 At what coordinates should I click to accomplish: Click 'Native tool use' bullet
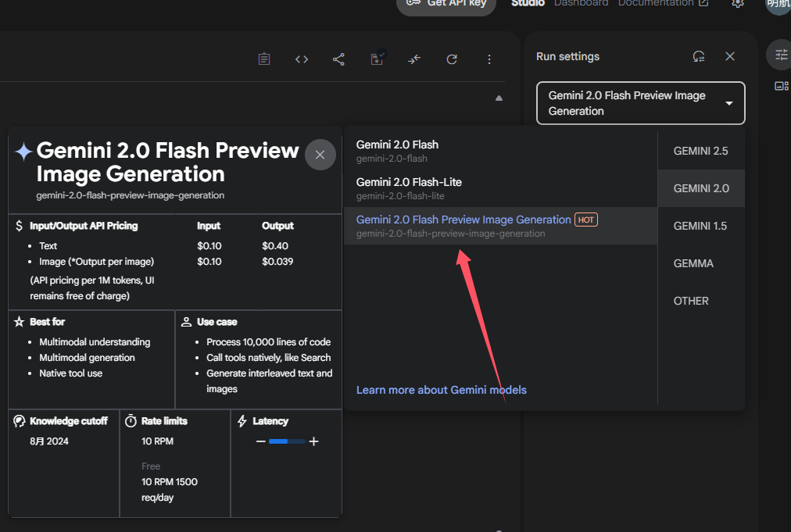[70, 373]
